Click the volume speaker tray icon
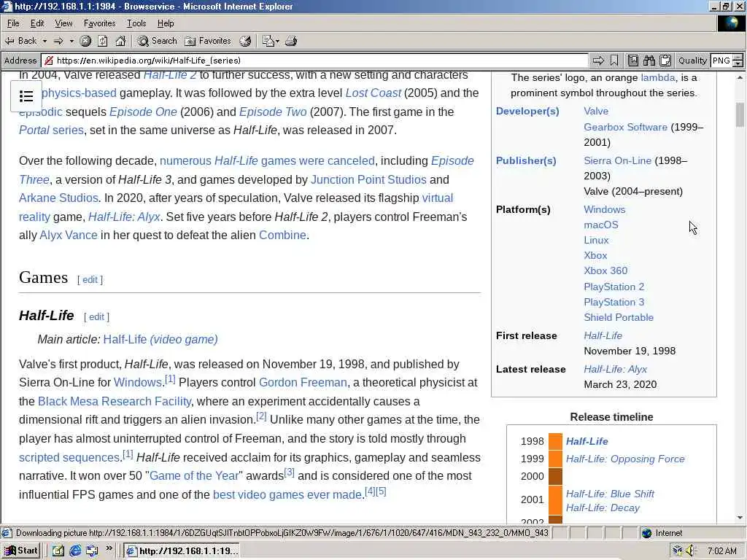Image resolution: width=747 pixels, height=560 pixels. [692, 551]
